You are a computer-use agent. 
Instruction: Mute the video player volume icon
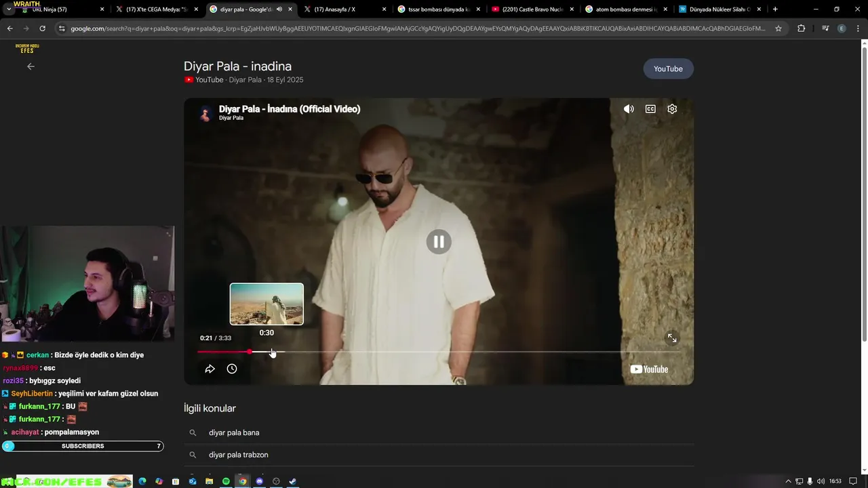pyautogui.click(x=629, y=109)
